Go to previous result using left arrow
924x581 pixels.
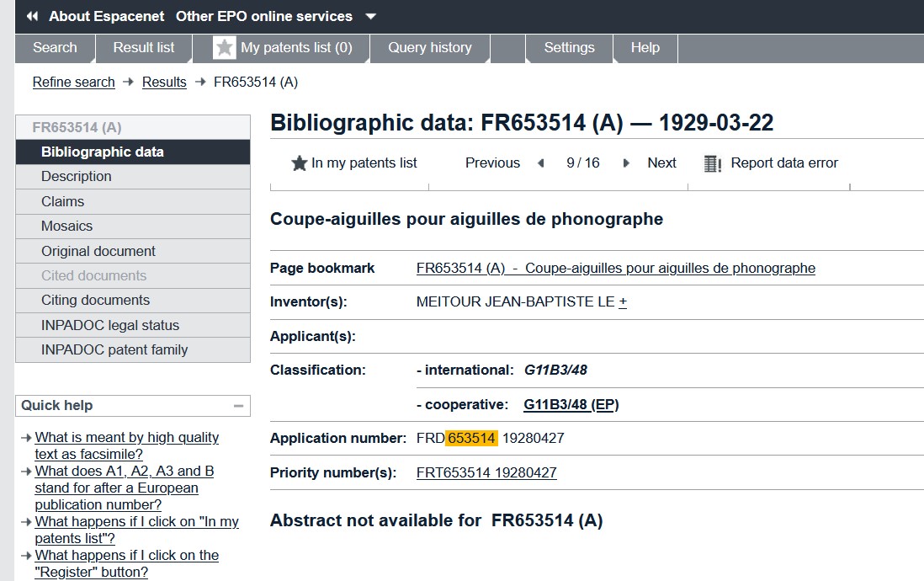[541, 163]
